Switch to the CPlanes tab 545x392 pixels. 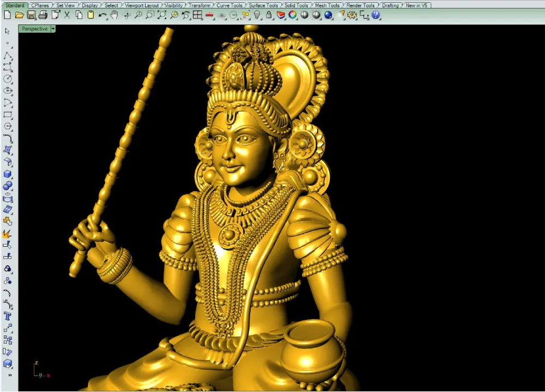point(40,5)
